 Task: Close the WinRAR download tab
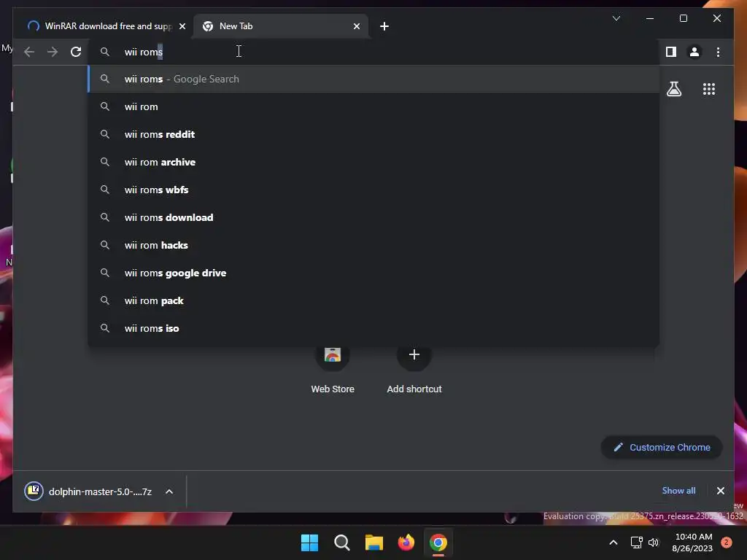pos(182,26)
